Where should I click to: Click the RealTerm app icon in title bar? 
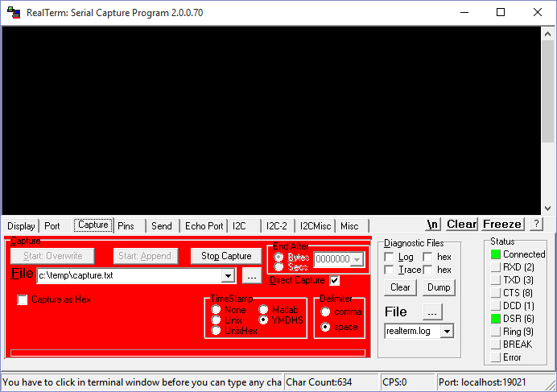click(x=14, y=12)
